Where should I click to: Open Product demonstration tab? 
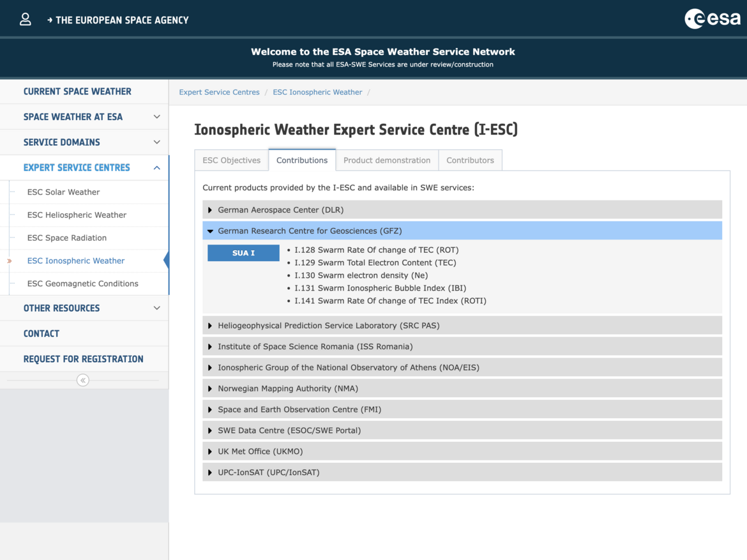pos(387,160)
